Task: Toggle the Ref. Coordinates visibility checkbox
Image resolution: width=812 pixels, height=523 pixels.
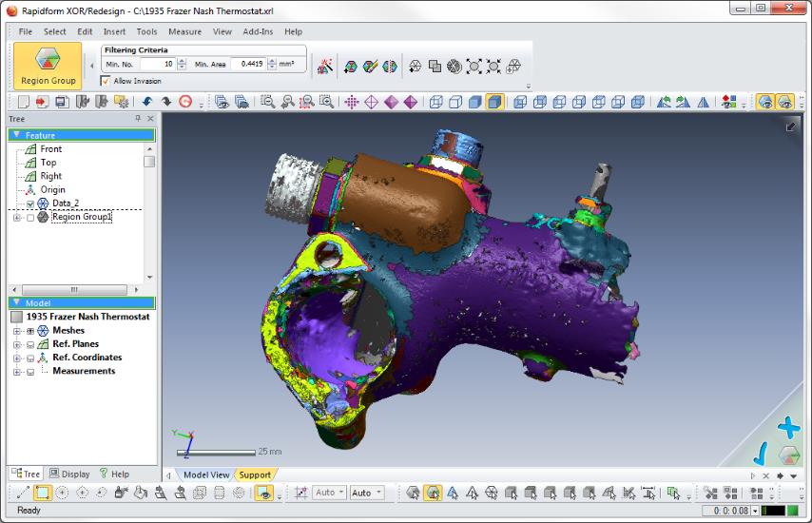Action: pyautogui.click(x=30, y=358)
